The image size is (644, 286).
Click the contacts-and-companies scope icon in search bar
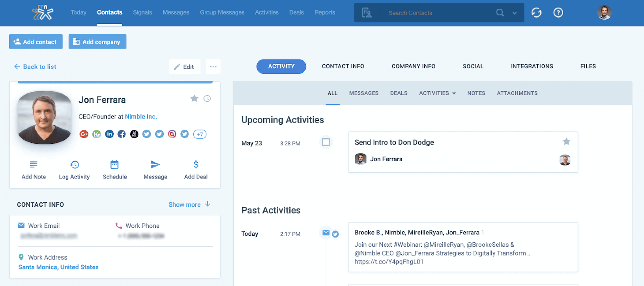pyautogui.click(x=367, y=13)
